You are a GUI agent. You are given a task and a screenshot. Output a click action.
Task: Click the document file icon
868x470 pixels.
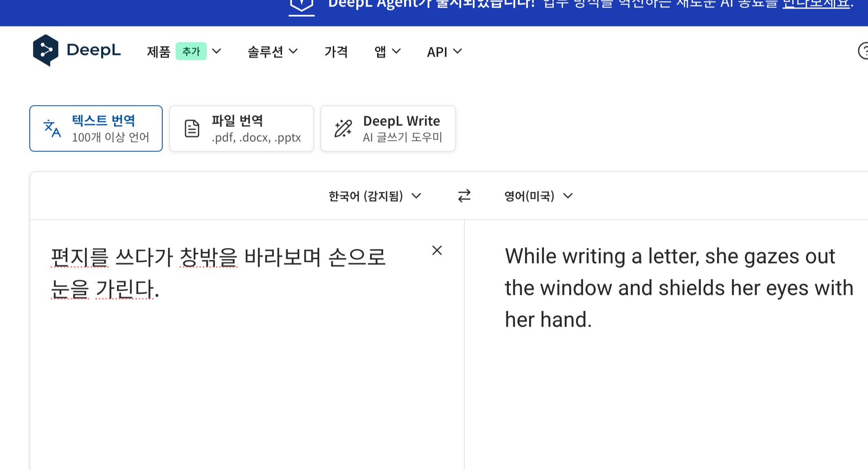point(192,129)
